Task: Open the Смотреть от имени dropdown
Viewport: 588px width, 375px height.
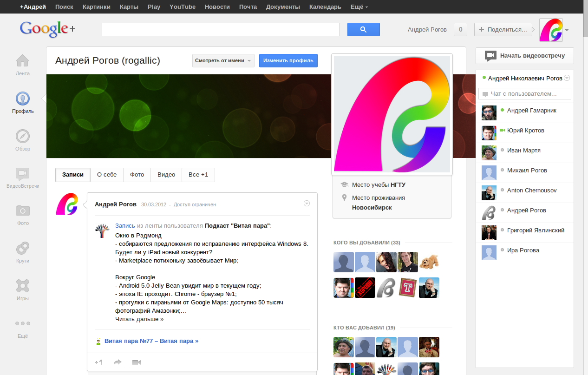Action: pos(223,60)
